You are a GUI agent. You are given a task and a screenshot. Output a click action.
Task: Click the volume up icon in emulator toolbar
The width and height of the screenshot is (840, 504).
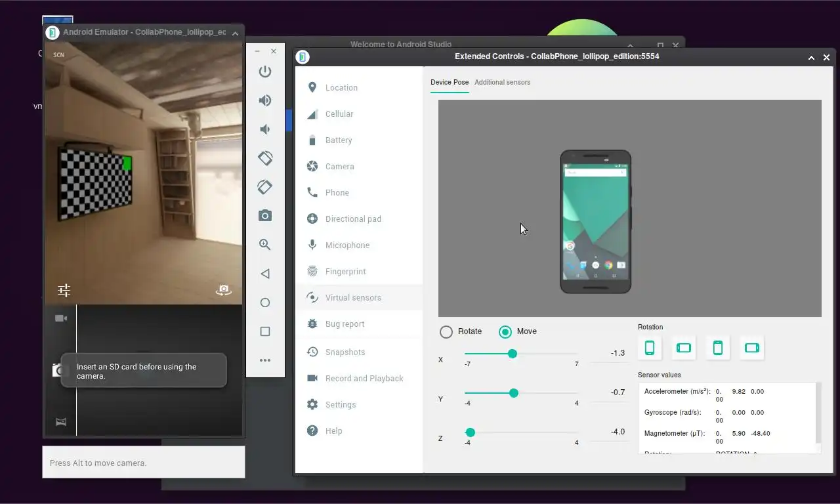pyautogui.click(x=265, y=100)
